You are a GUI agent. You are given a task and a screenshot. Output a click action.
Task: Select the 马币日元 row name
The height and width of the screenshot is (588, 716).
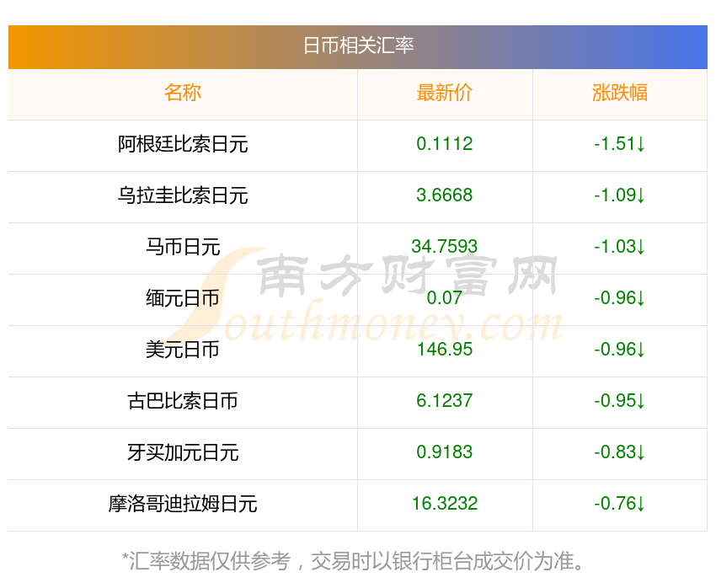click(183, 247)
